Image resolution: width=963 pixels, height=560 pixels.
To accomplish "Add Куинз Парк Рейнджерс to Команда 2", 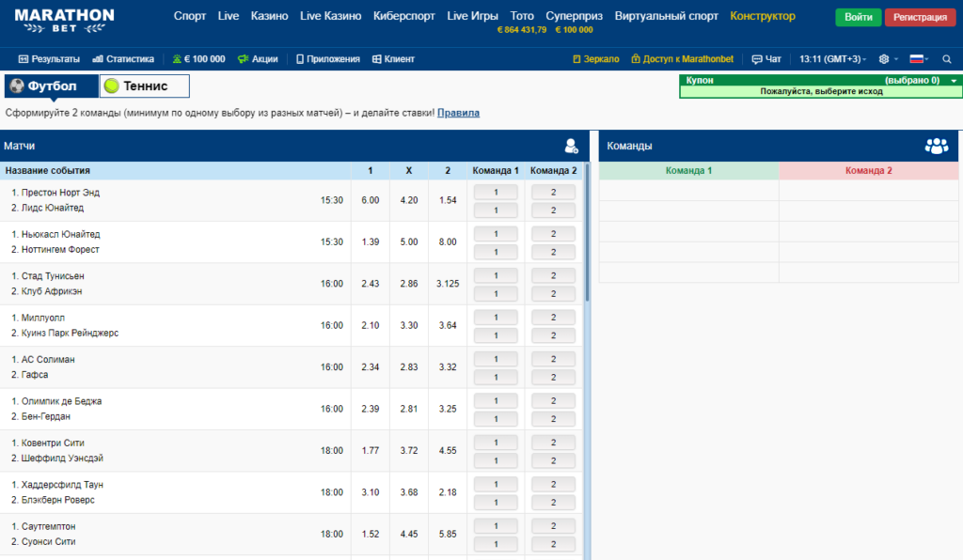I will pyautogui.click(x=553, y=335).
